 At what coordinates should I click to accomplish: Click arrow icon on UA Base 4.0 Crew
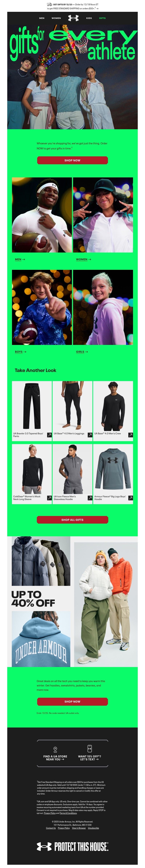130,435
